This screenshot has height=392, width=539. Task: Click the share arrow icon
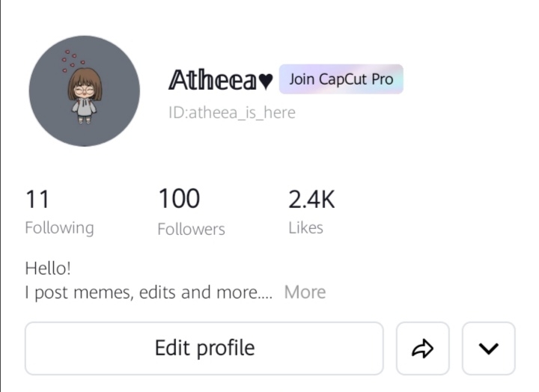click(422, 349)
